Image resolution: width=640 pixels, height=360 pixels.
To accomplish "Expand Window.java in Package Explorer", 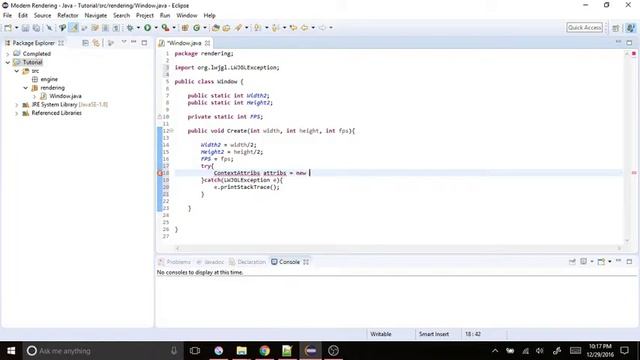I will coord(34,96).
